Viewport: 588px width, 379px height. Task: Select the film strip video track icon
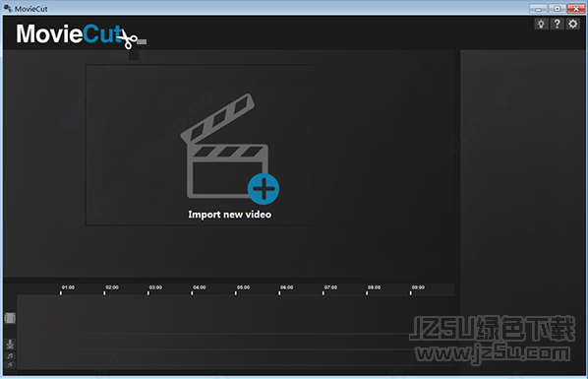[10, 318]
